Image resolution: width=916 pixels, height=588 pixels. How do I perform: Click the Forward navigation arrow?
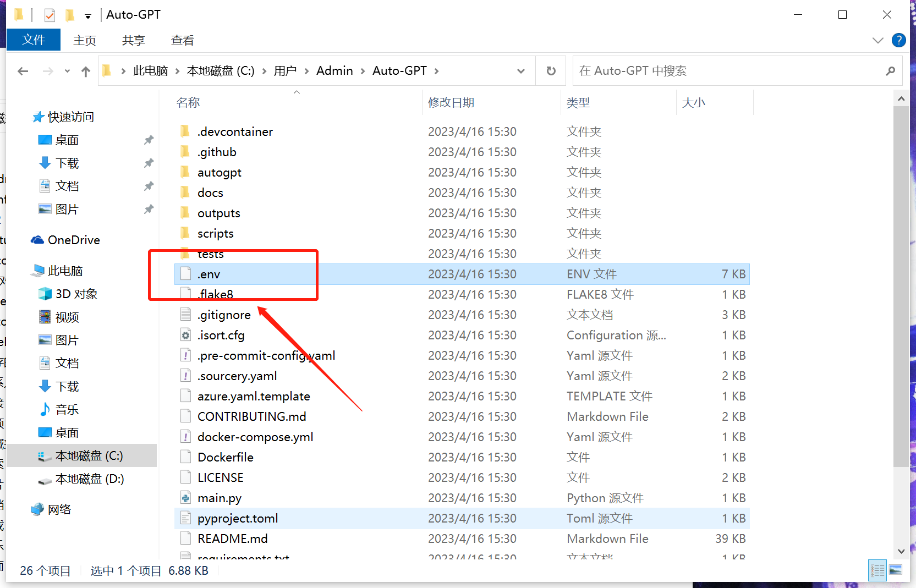coord(48,71)
